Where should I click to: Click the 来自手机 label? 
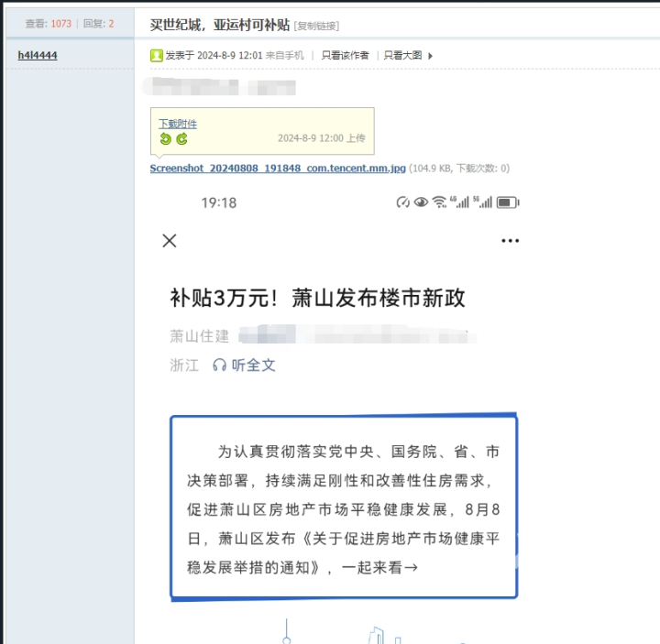pos(284,56)
